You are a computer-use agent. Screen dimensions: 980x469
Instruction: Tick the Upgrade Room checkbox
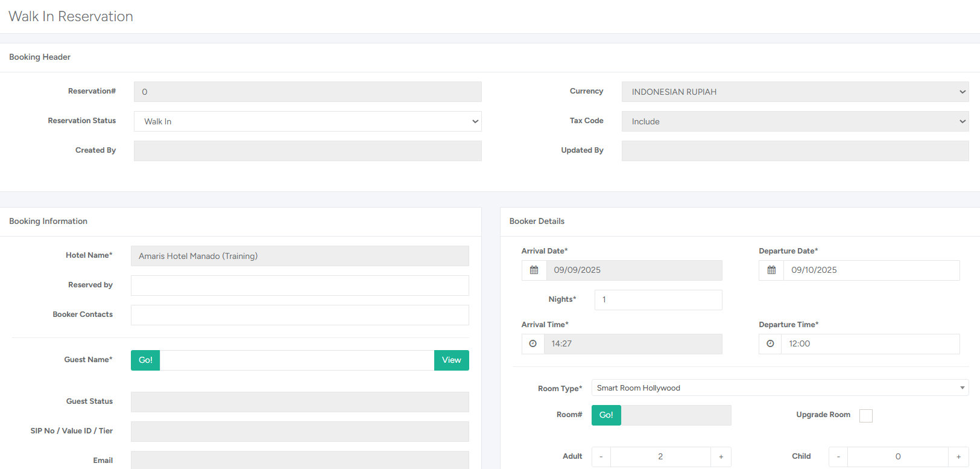[x=865, y=416]
